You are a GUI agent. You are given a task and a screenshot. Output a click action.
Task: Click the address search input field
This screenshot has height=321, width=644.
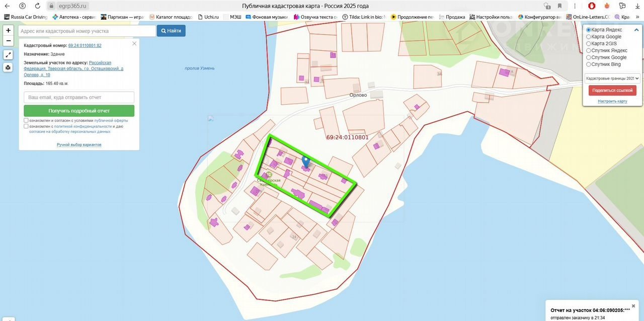[87, 31]
